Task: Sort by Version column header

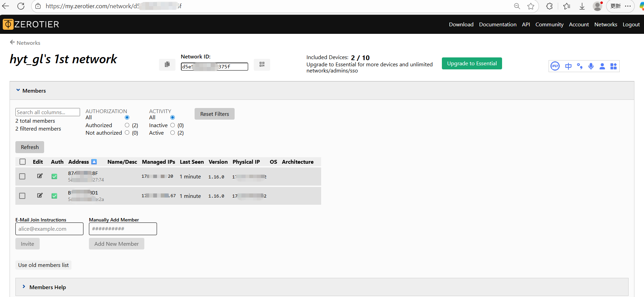Action: 218,162
